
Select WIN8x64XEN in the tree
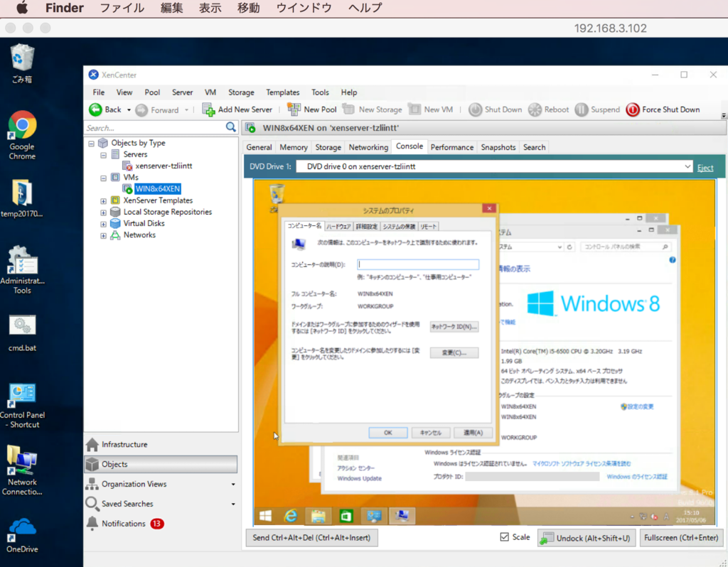click(x=157, y=189)
